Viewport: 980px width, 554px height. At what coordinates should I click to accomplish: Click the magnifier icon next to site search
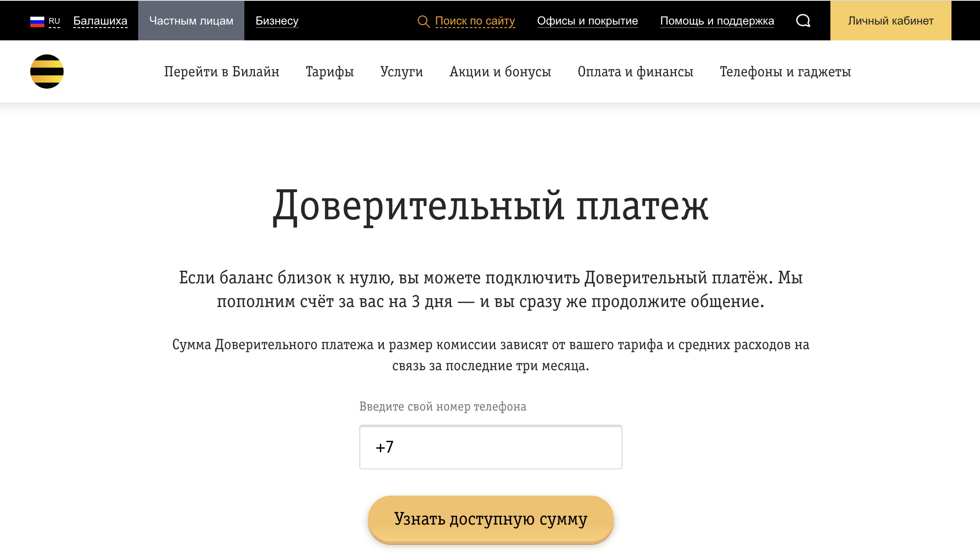pyautogui.click(x=423, y=21)
